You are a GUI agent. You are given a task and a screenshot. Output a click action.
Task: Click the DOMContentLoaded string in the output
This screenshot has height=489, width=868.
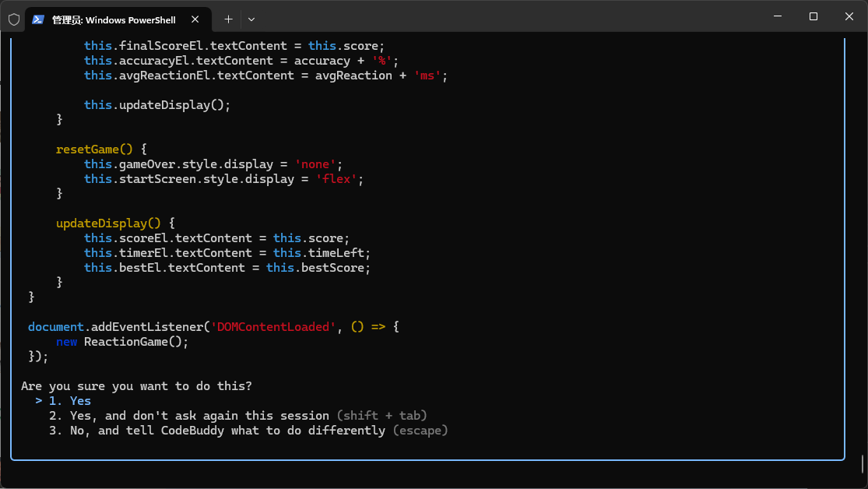pos(272,326)
